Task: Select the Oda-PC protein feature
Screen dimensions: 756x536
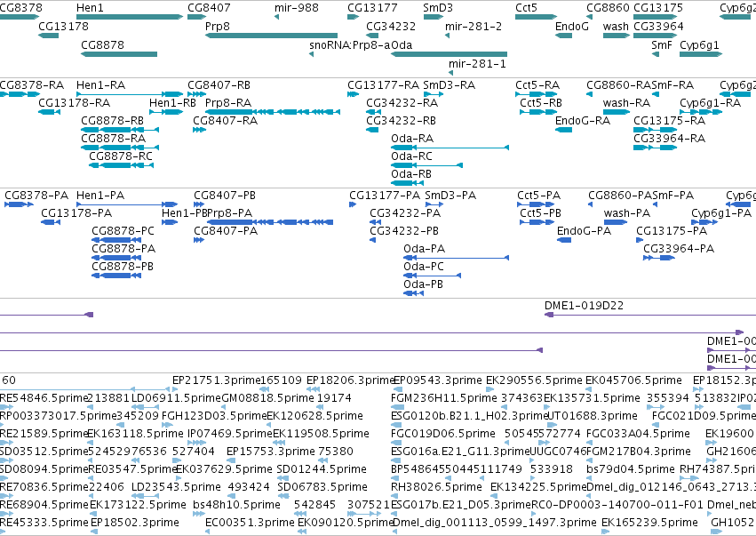Action: [x=433, y=276]
